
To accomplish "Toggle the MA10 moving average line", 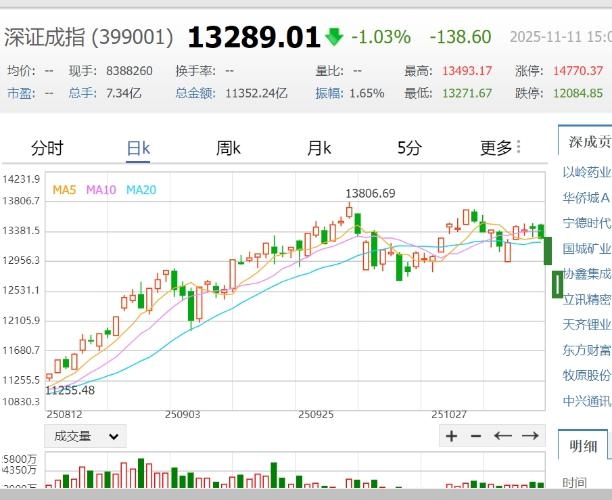I will coord(101,189).
